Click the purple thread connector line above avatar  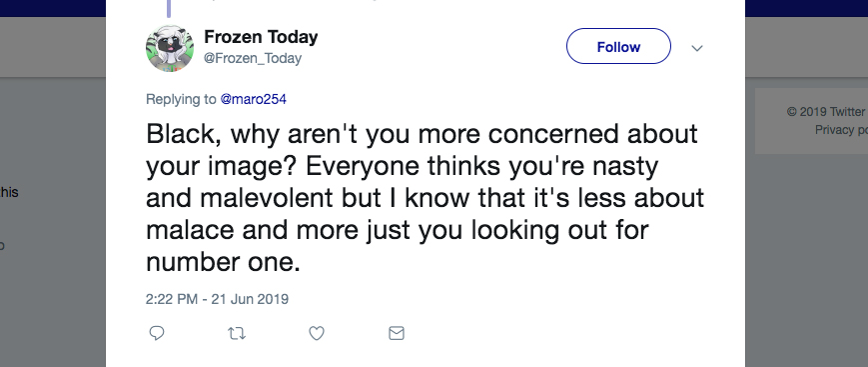[168, 8]
